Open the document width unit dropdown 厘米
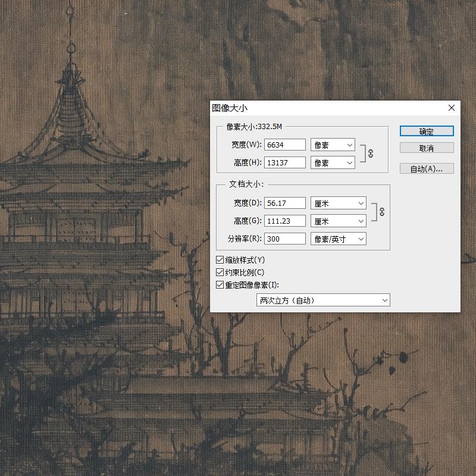The height and width of the screenshot is (476, 476). tap(338, 203)
